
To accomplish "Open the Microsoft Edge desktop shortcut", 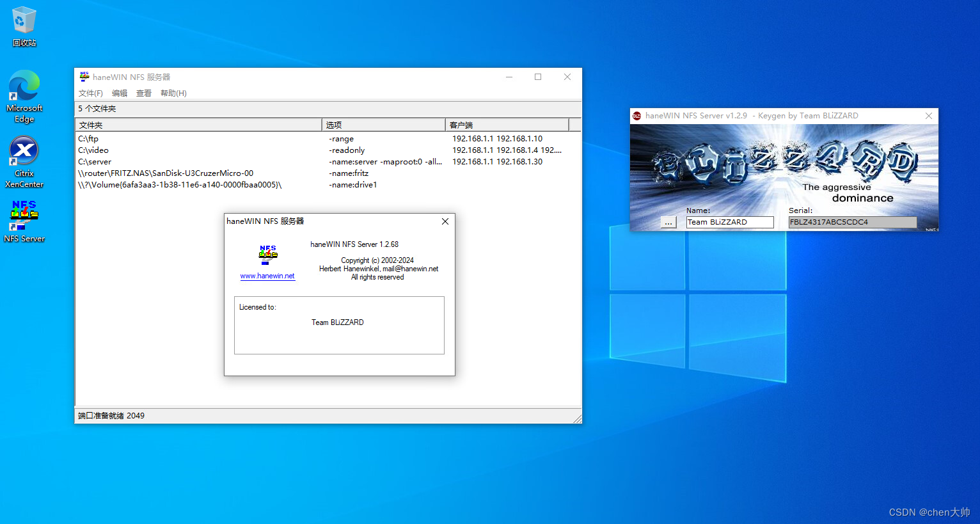I will (x=24, y=96).
